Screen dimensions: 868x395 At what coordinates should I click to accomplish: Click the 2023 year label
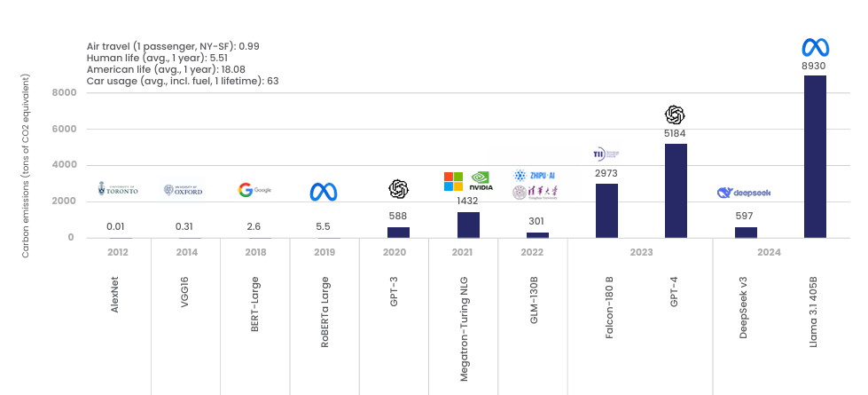point(640,252)
